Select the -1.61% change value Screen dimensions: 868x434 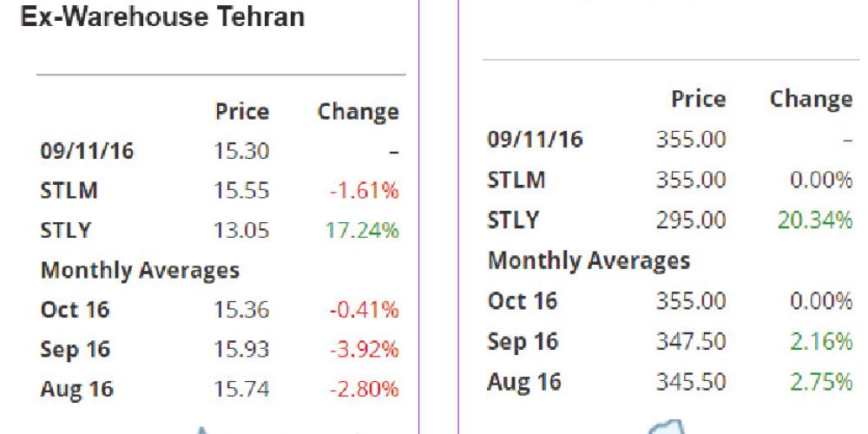[364, 191]
